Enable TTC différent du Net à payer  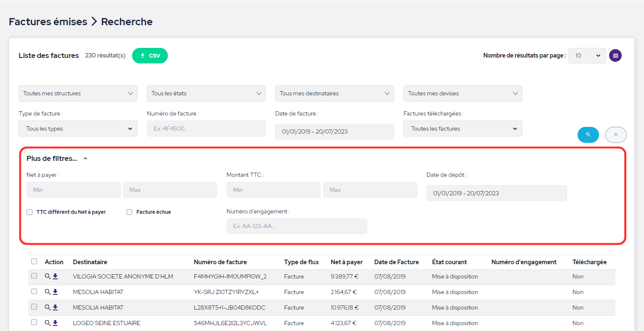coord(29,212)
